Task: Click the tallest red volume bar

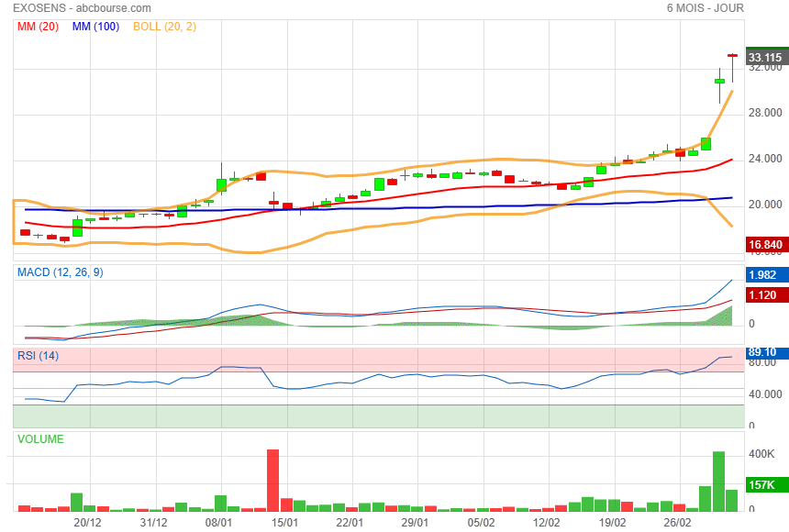Action: click(x=272, y=480)
